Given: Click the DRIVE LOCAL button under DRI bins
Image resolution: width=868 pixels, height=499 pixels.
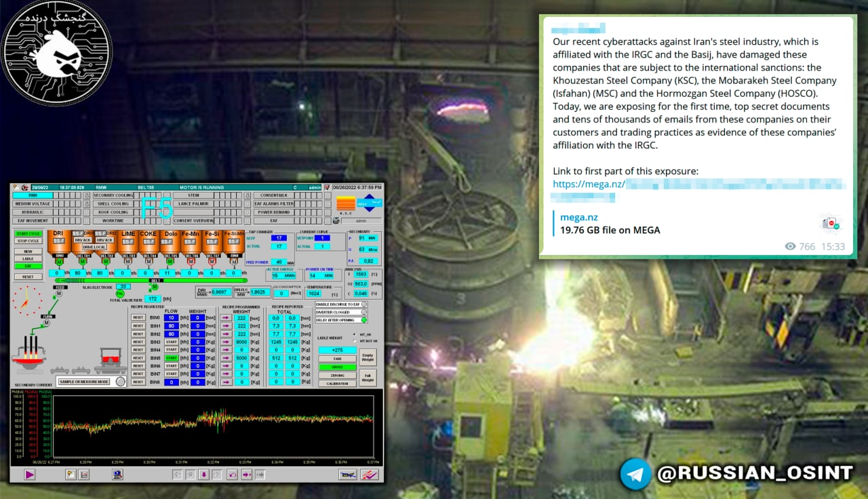Looking at the screenshot, I should (95, 247).
